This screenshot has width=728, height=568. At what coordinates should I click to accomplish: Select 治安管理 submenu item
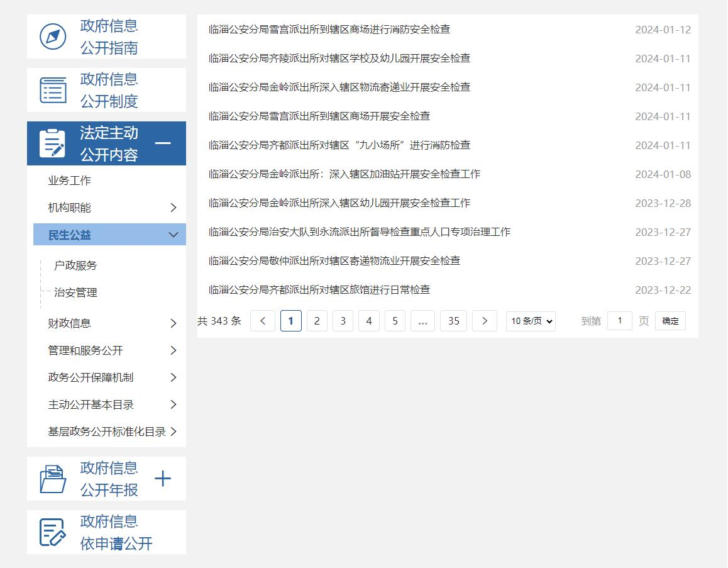75,292
